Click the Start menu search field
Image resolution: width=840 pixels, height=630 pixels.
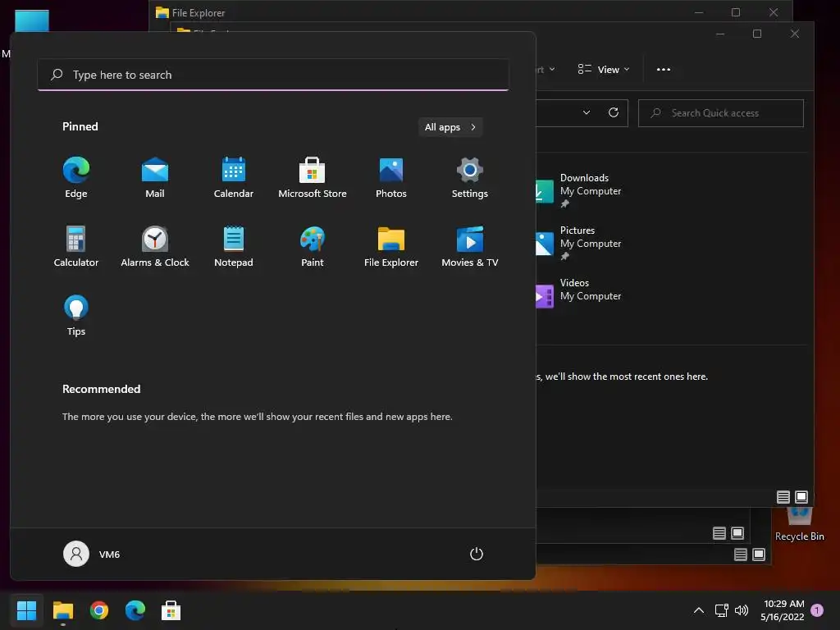[272, 75]
